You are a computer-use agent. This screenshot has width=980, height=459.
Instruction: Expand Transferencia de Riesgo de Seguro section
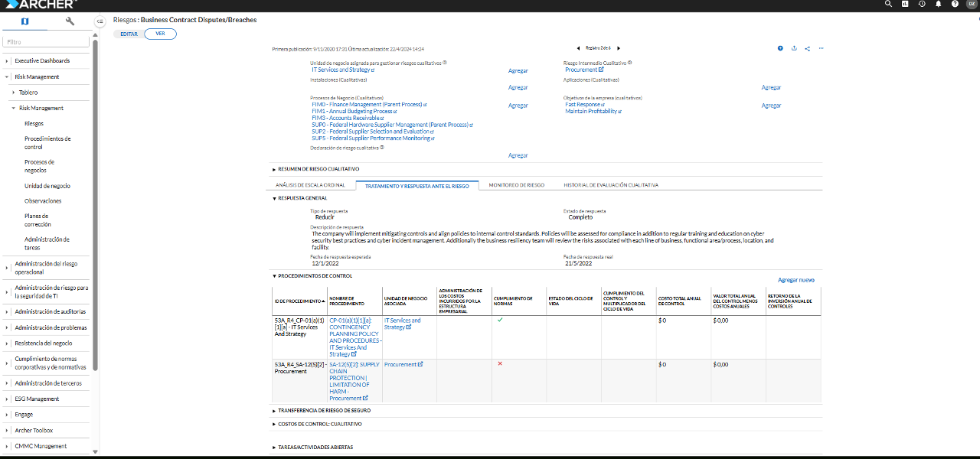[x=324, y=411]
